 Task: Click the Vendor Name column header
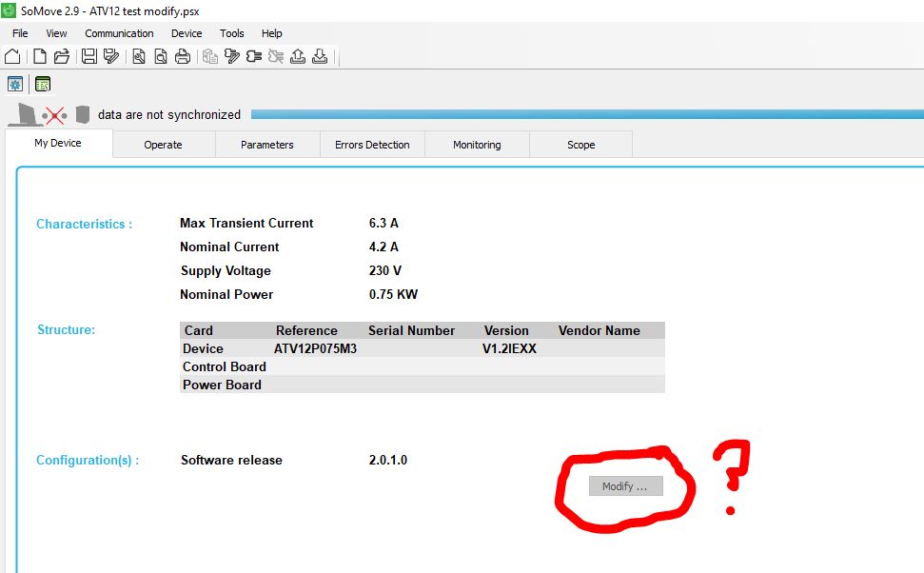(599, 330)
